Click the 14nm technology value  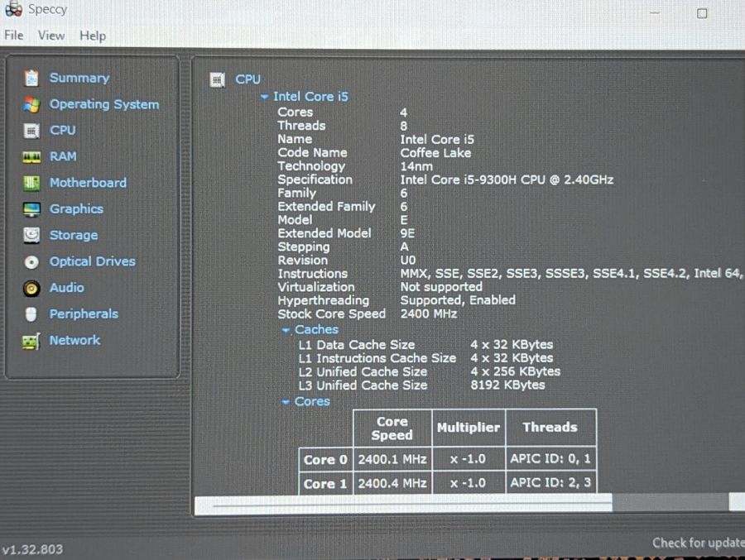(416, 167)
